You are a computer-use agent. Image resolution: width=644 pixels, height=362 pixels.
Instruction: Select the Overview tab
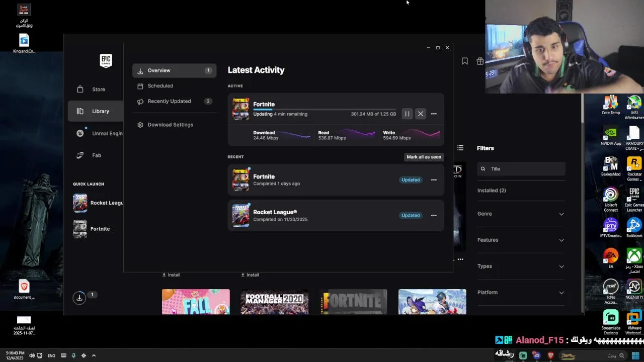pyautogui.click(x=174, y=70)
